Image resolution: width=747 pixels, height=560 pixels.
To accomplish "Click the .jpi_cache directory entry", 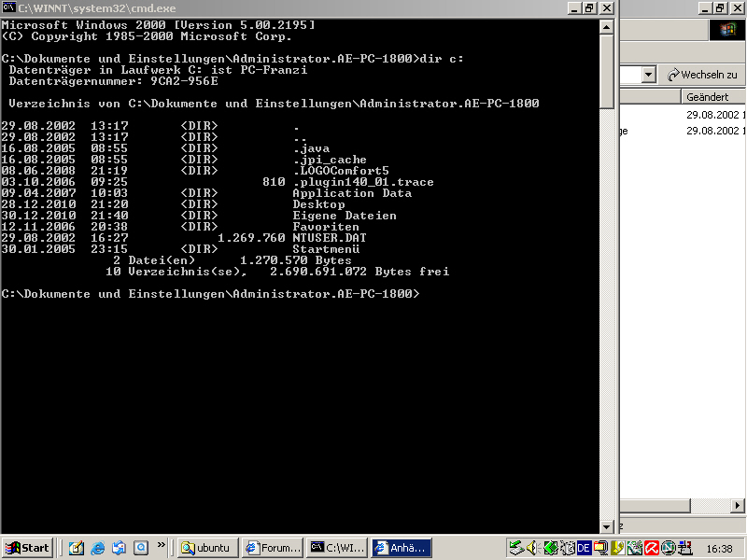I will [x=331, y=160].
